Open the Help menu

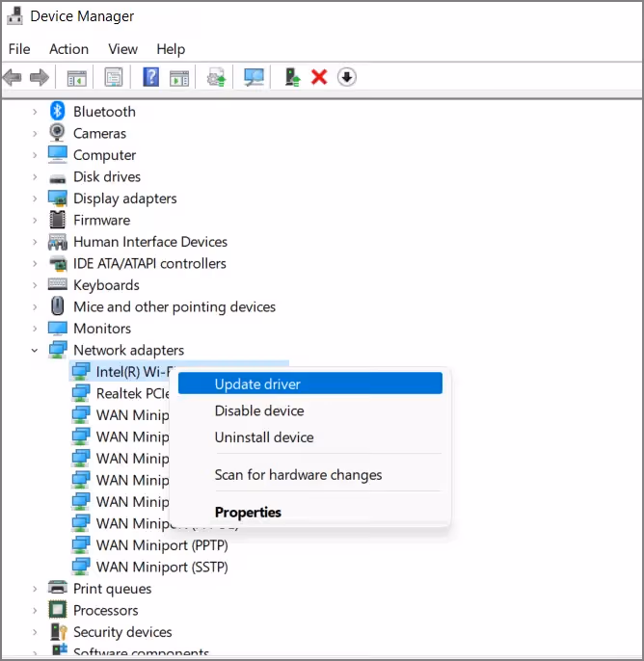171,49
